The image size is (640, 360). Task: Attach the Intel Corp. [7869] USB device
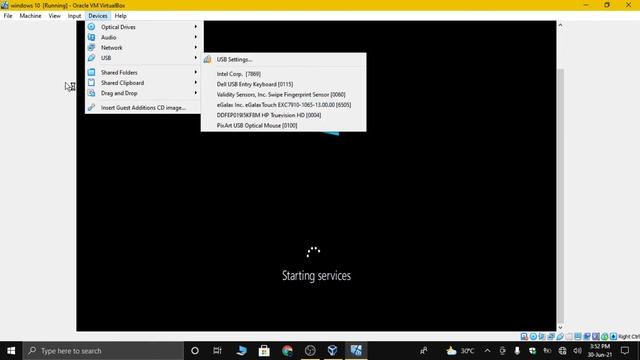[x=283, y=74]
